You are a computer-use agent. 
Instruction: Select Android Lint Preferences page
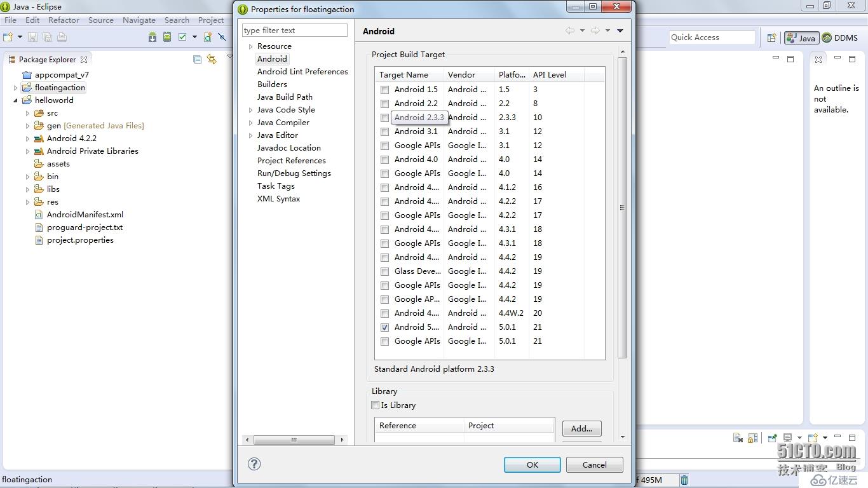(x=302, y=71)
